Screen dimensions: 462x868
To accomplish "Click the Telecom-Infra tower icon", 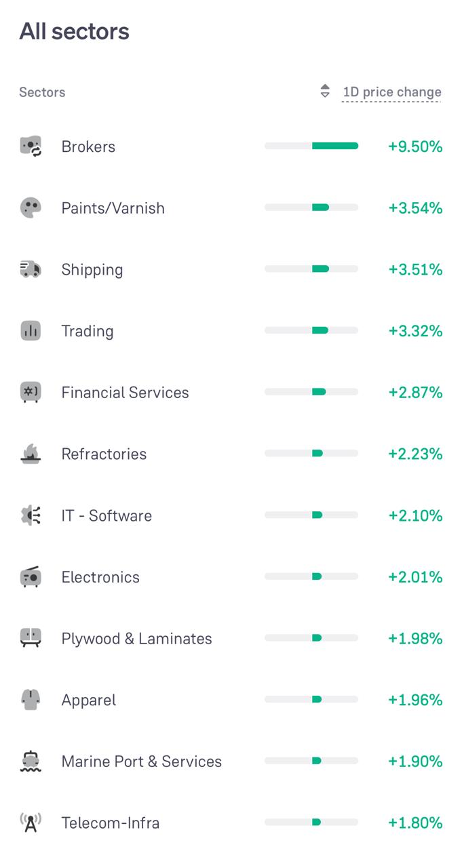I will (31, 823).
